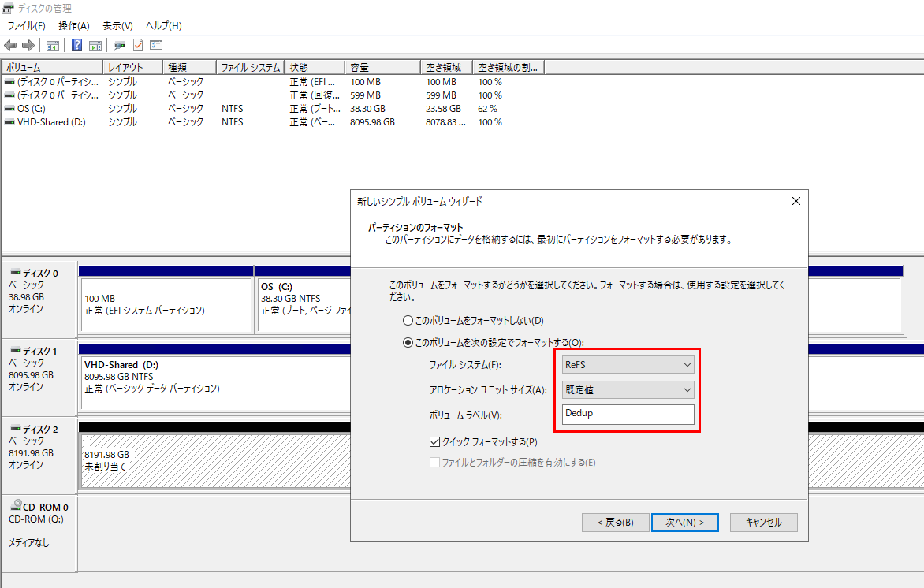Image resolution: width=924 pixels, height=588 pixels.
Task: Sort by the 種類 column header
Action: (190, 67)
